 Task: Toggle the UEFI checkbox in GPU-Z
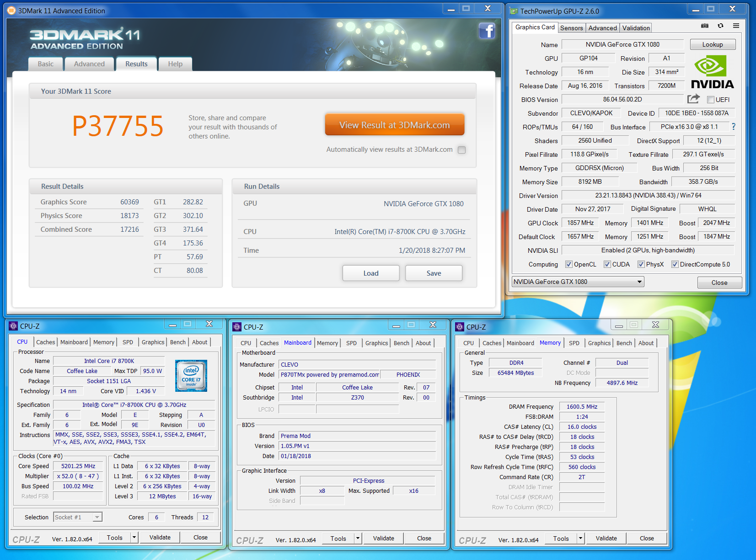[711, 100]
